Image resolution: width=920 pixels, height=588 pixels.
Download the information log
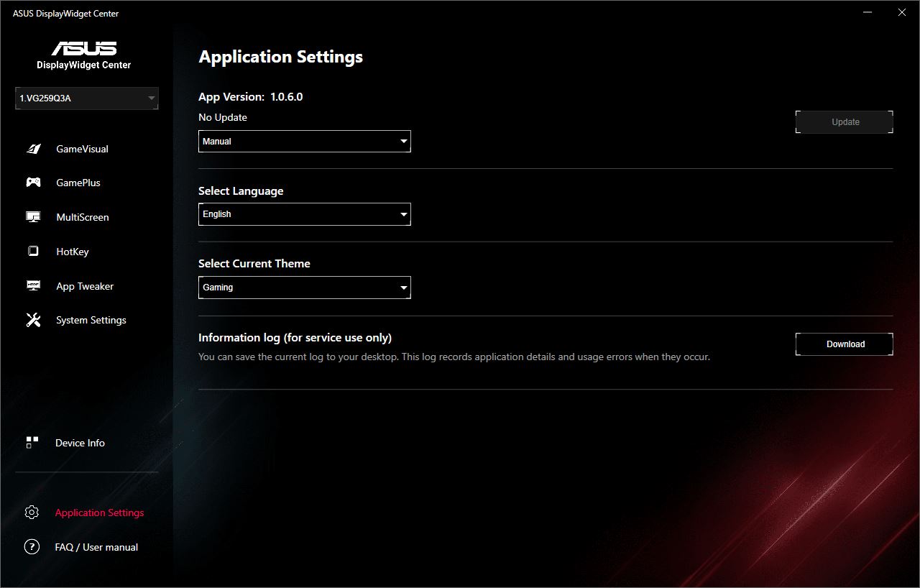point(845,344)
